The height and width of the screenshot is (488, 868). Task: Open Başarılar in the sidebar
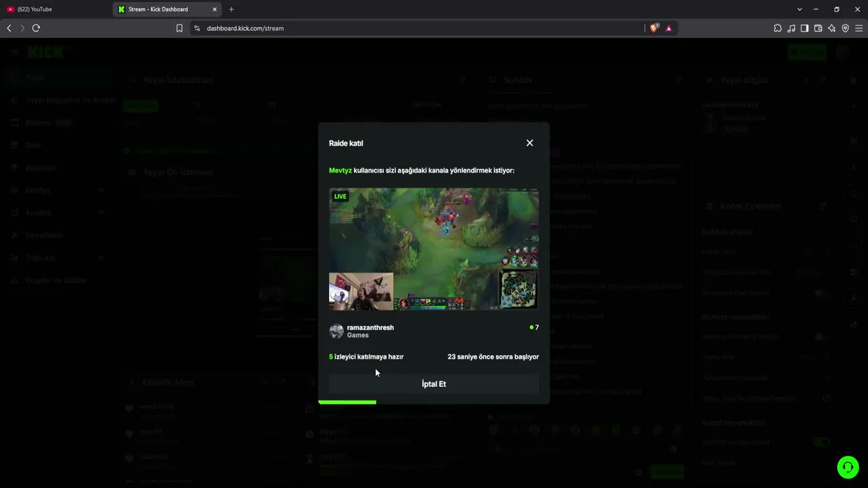coord(57,167)
